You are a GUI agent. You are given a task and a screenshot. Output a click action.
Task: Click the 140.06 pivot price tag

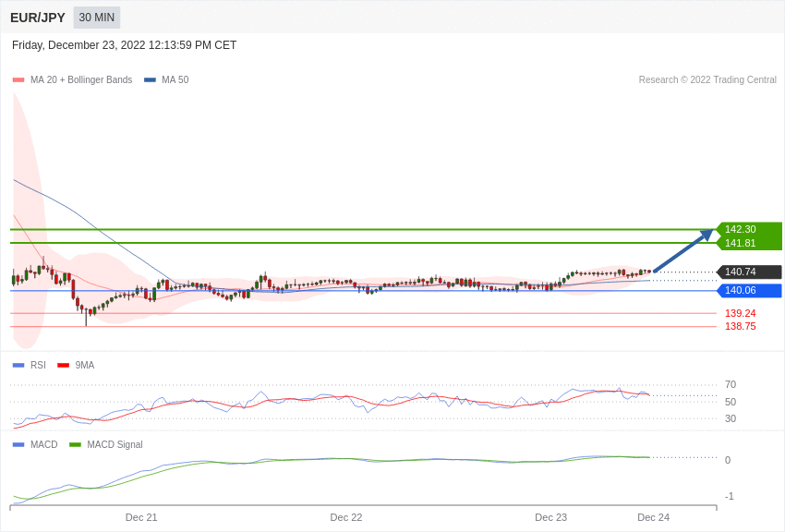748,290
